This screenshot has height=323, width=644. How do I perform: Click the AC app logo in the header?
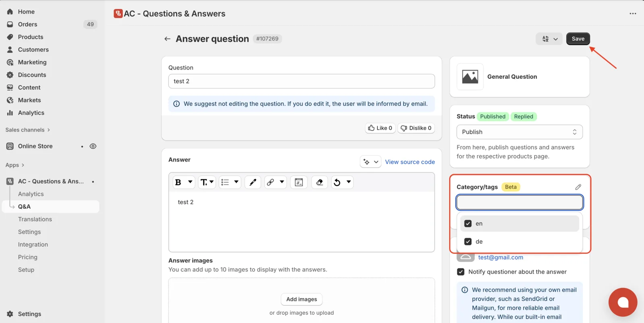click(x=118, y=14)
